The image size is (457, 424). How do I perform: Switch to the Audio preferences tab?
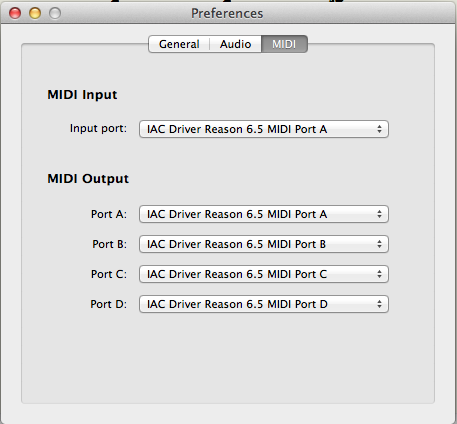tap(235, 44)
